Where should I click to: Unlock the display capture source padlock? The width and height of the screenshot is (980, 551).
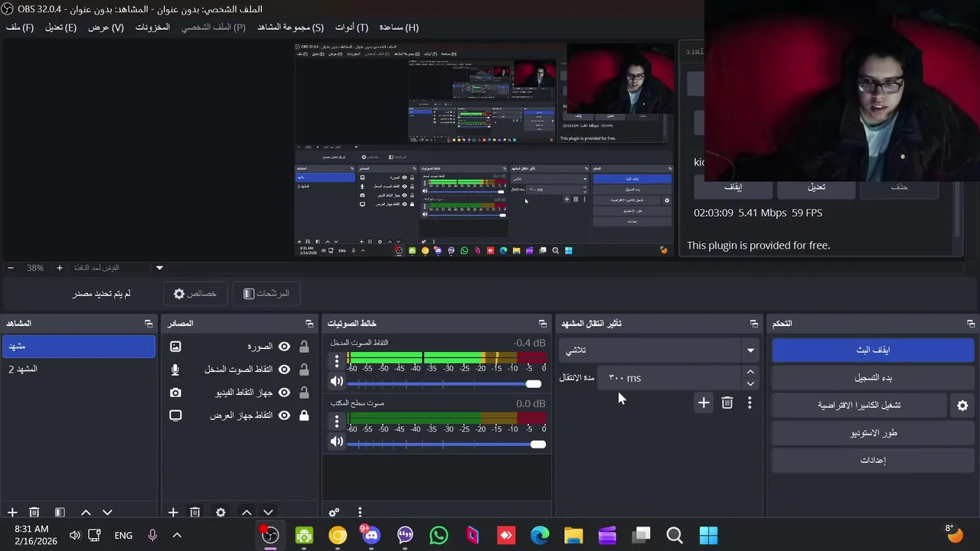point(304,416)
